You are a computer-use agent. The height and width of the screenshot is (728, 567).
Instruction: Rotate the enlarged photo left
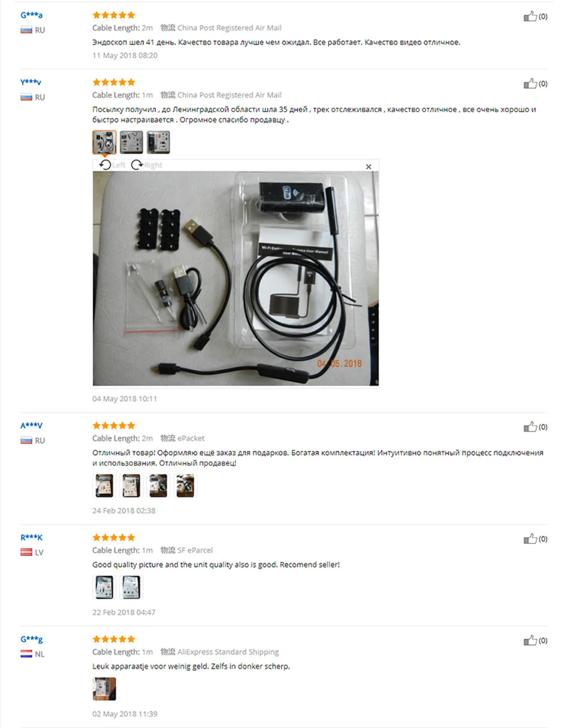pos(112,164)
